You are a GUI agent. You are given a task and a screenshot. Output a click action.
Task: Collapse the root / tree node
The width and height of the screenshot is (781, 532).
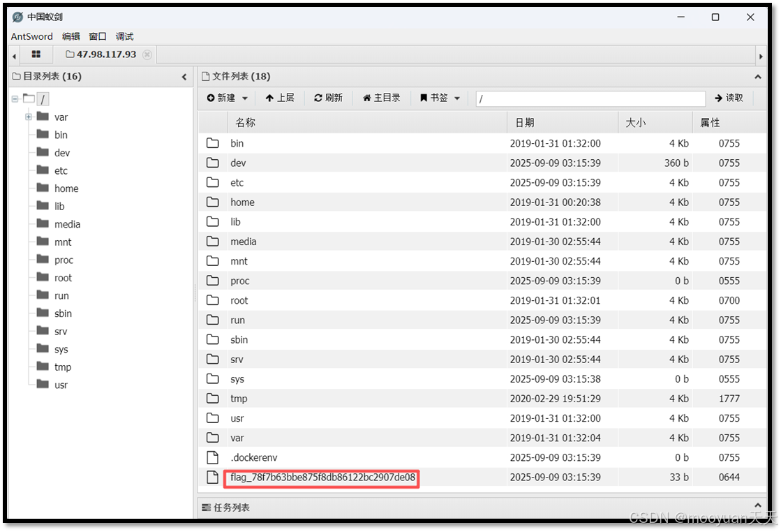[x=15, y=98]
